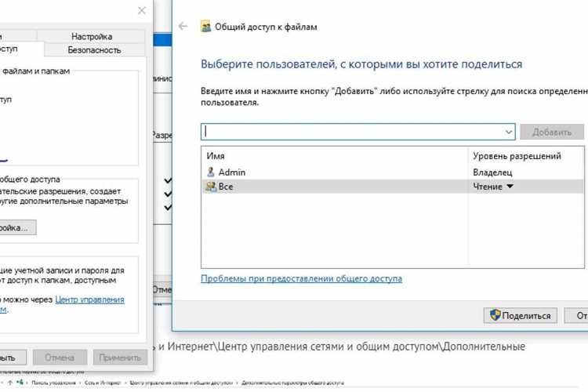This screenshot has height=392, width=588.
Task: Open the sharing problems help link
Action: click(x=301, y=279)
